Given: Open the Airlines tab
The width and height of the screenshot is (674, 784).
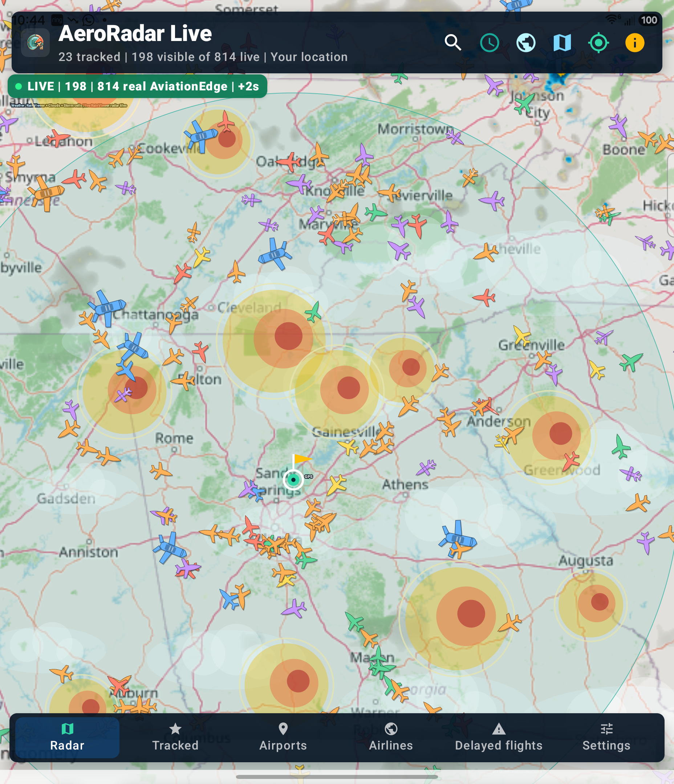Looking at the screenshot, I should click(x=391, y=738).
